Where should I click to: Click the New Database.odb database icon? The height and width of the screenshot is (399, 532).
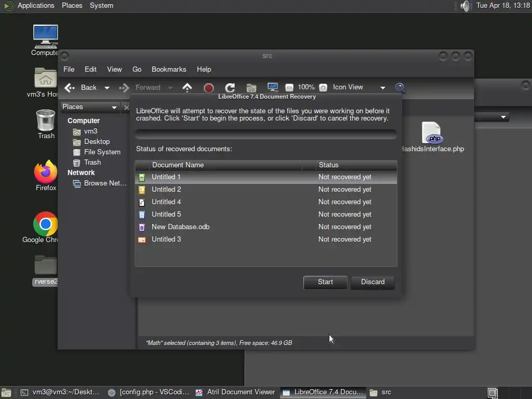pyautogui.click(x=142, y=227)
